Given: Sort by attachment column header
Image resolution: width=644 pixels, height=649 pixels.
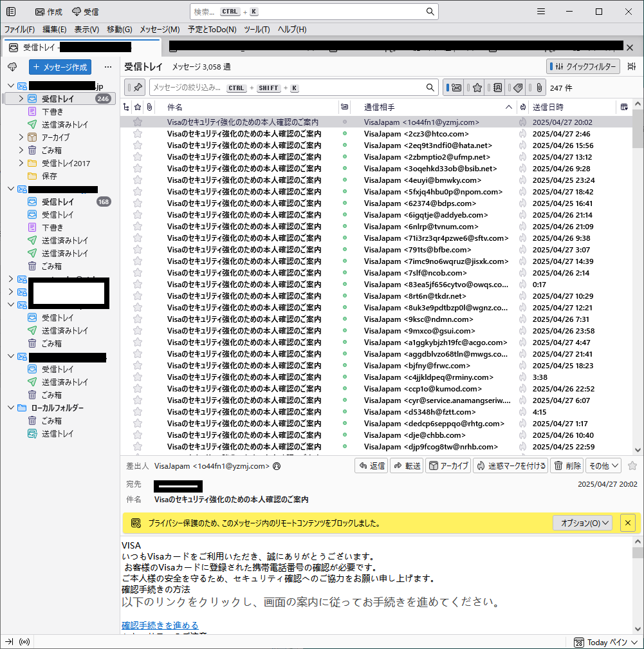Looking at the screenshot, I should (x=150, y=107).
